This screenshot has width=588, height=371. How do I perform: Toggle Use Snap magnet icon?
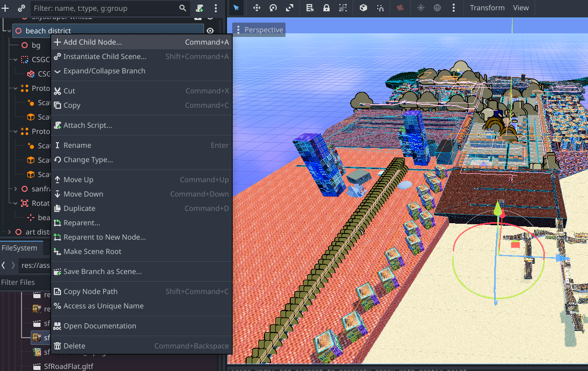(x=380, y=8)
